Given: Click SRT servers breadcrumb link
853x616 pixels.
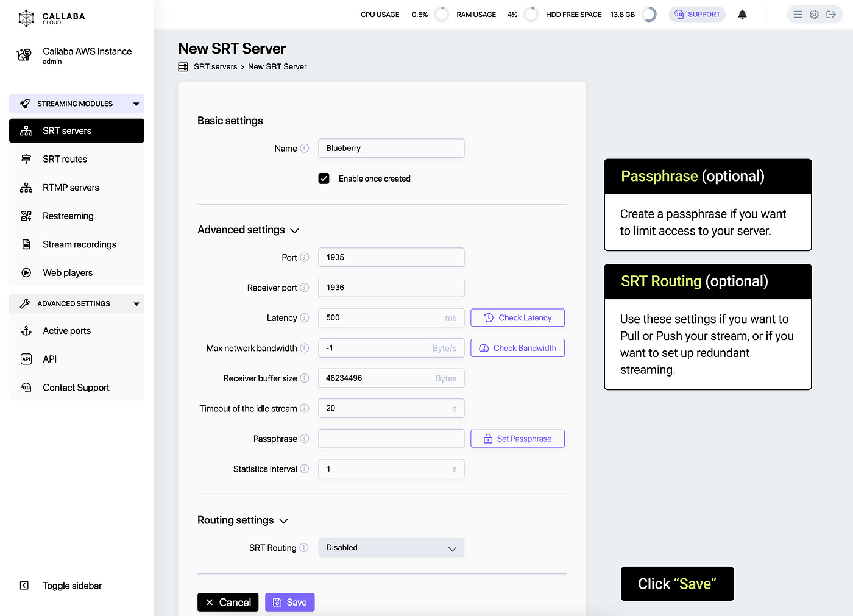Looking at the screenshot, I should pyautogui.click(x=216, y=67).
